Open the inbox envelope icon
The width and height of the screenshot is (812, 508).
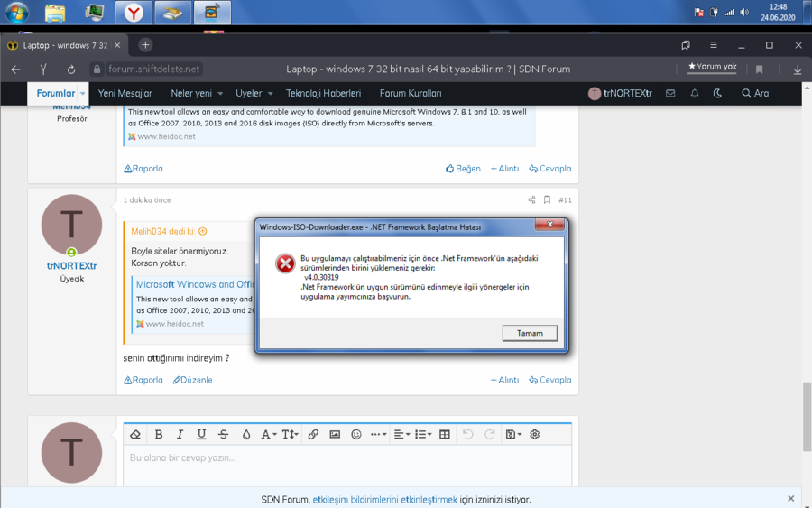670,93
